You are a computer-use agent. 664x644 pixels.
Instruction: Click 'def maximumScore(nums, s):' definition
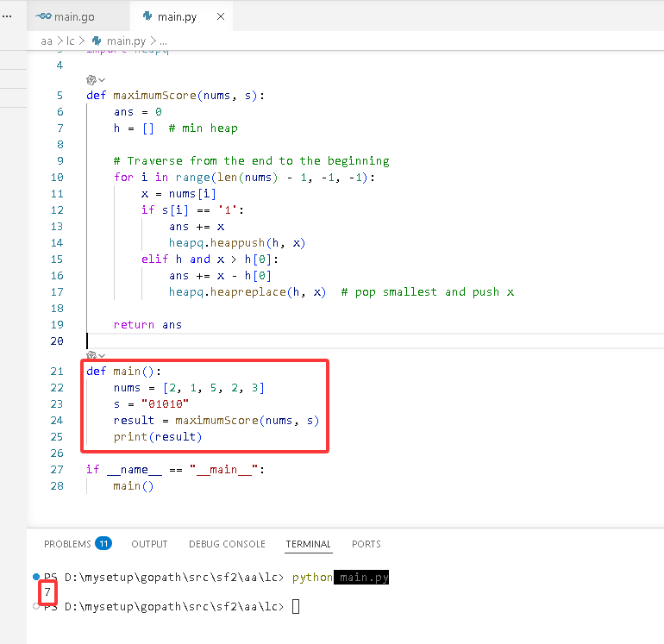pos(175,96)
